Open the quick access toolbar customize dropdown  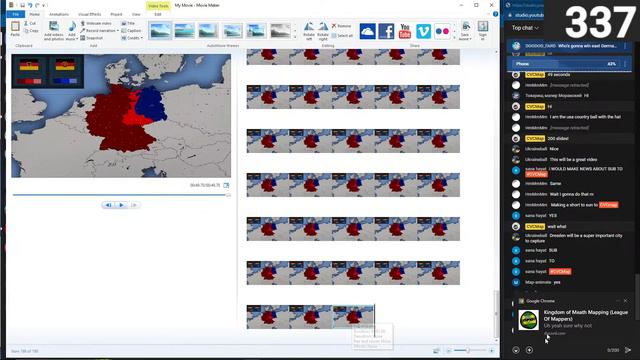coord(44,5)
